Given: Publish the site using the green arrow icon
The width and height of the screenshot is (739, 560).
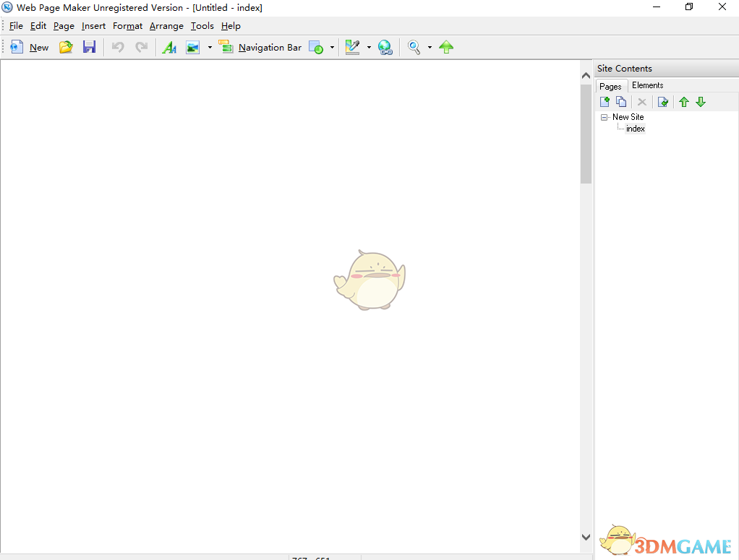Looking at the screenshot, I should tap(446, 46).
